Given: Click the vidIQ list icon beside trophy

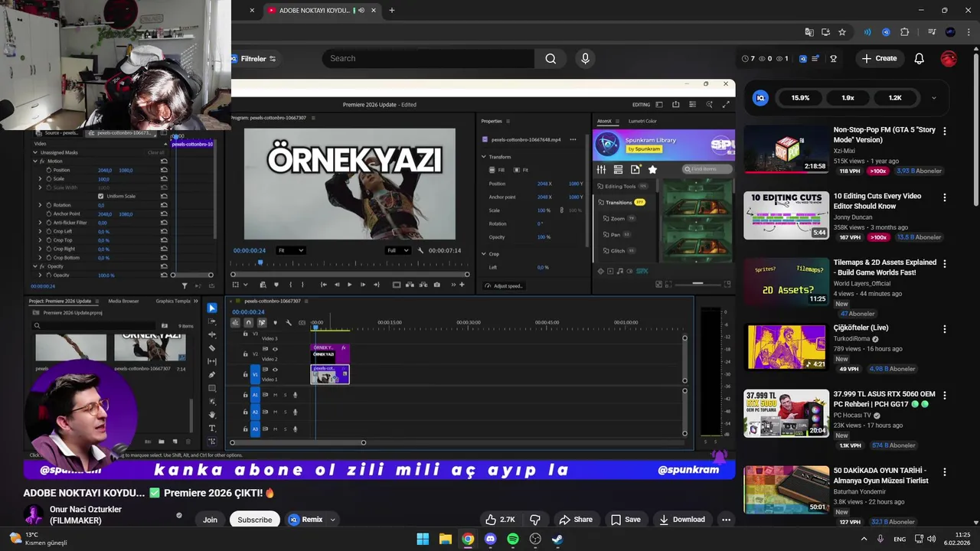Looking at the screenshot, I should tap(816, 58).
